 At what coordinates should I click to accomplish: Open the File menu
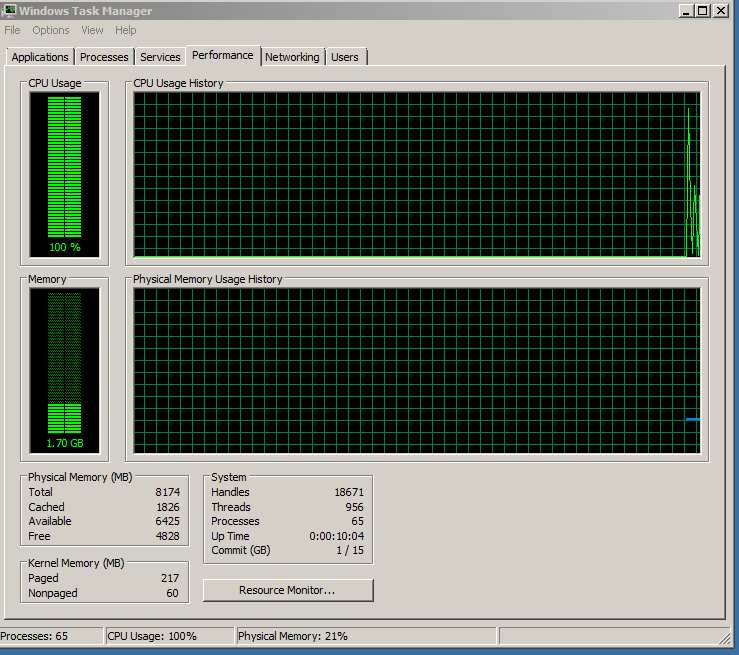point(12,30)
